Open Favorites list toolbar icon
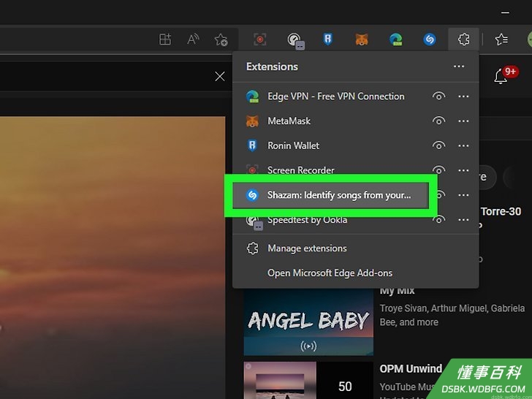 (501, 39)
